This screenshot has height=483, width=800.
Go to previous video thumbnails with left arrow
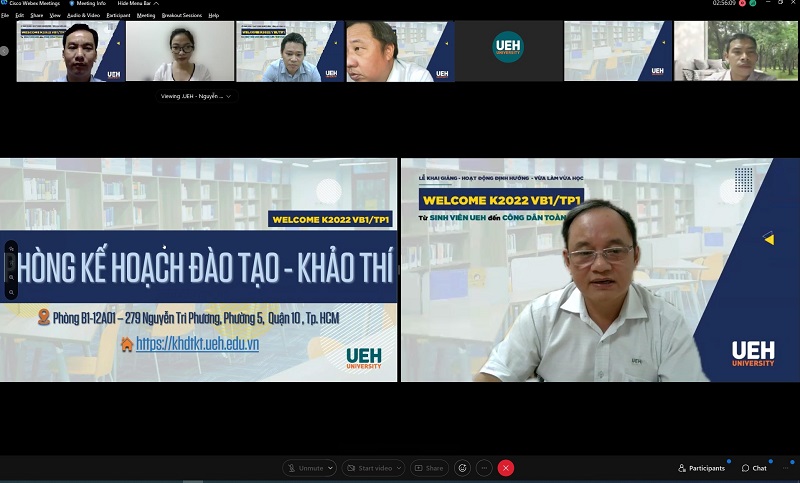tap(4, 51)
